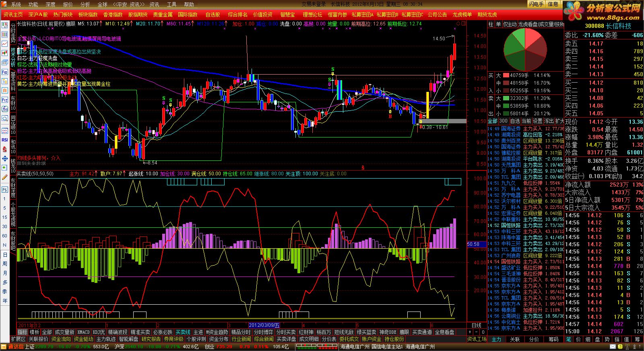Select the 15 minute period
This screenshot has height=351, width=644.
pos(5,217)
